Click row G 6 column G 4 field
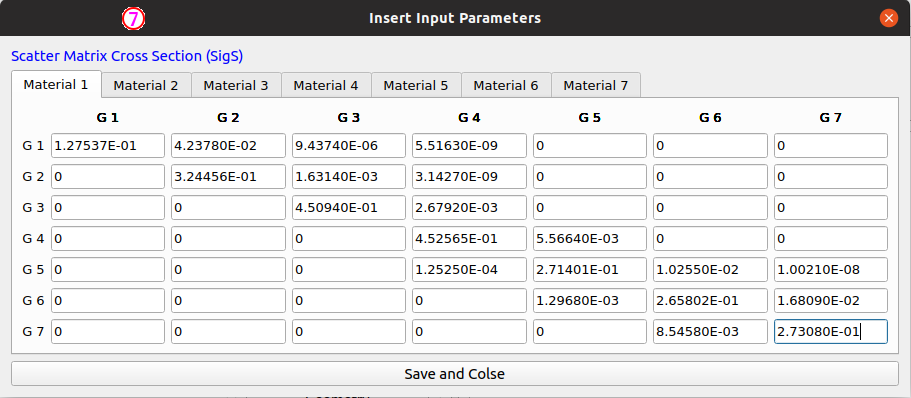Screen dimensions: 911x398 click(x=469, y=300)
